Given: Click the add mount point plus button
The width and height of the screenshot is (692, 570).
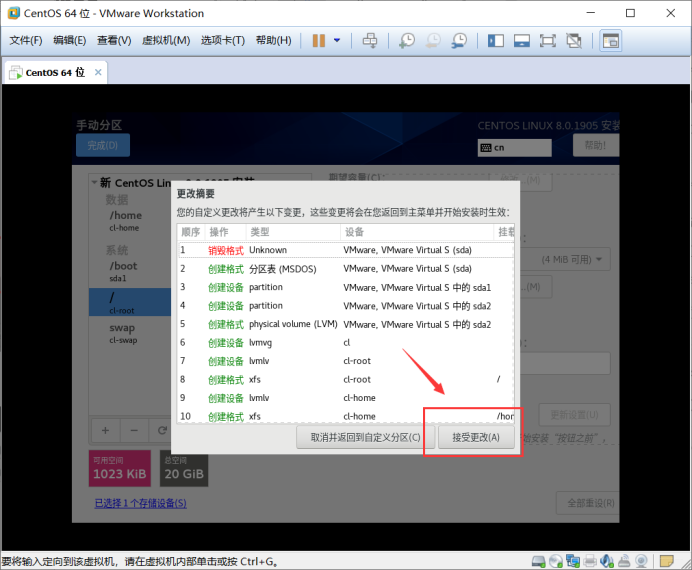Looking at the screenshot, I should coord(105,430).
